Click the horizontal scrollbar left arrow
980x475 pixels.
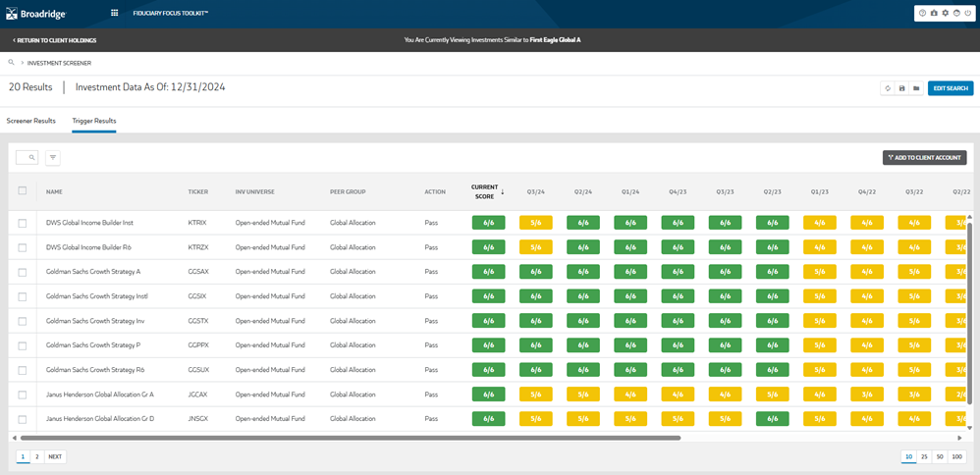pos(14,438)
